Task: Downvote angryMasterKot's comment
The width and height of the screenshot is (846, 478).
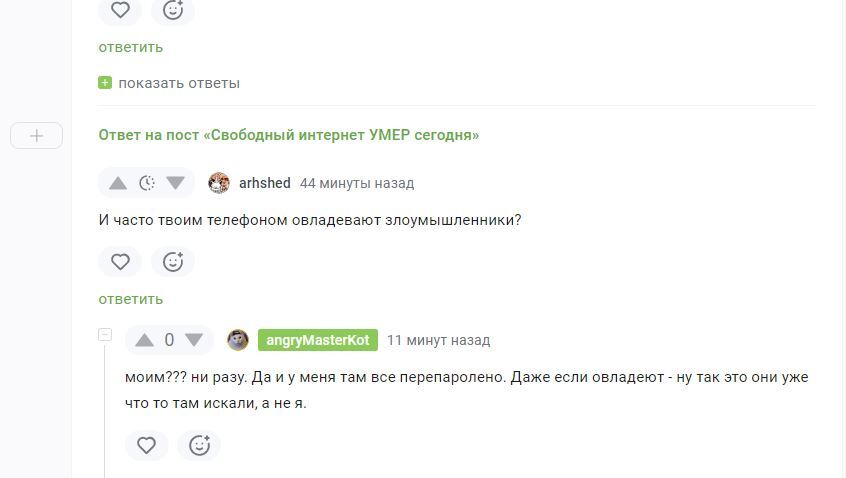Action: (x=194, y=340)
